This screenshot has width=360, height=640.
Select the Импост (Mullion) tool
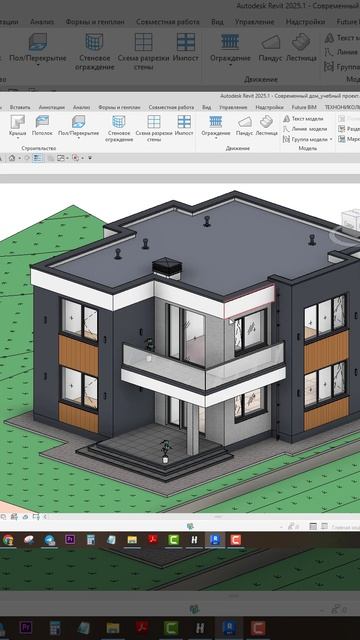[184, 125]
